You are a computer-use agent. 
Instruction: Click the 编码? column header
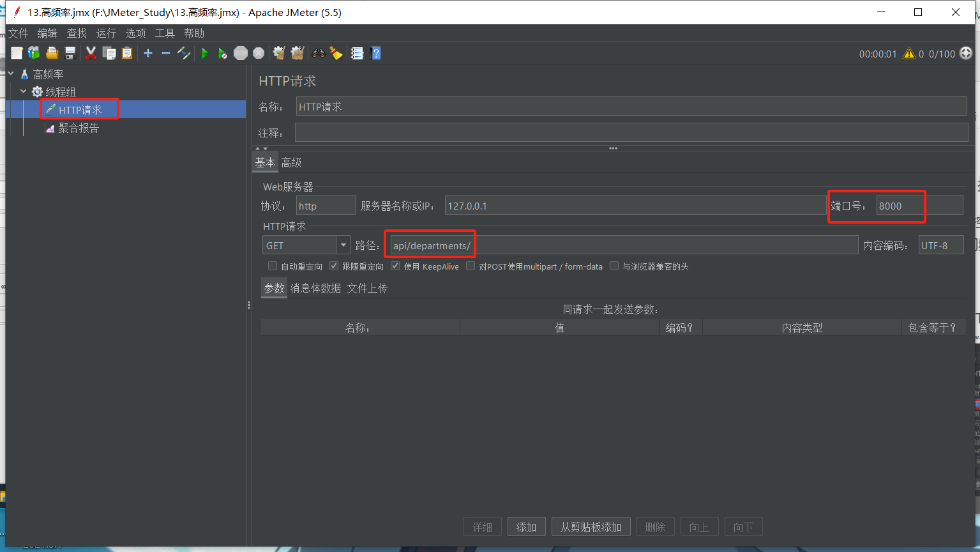coord(681,328)
